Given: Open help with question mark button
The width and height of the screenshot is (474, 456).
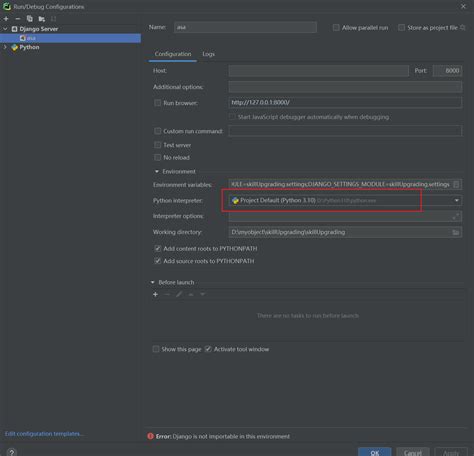Looking at the screenshot, I should click(x=12, y=452).
